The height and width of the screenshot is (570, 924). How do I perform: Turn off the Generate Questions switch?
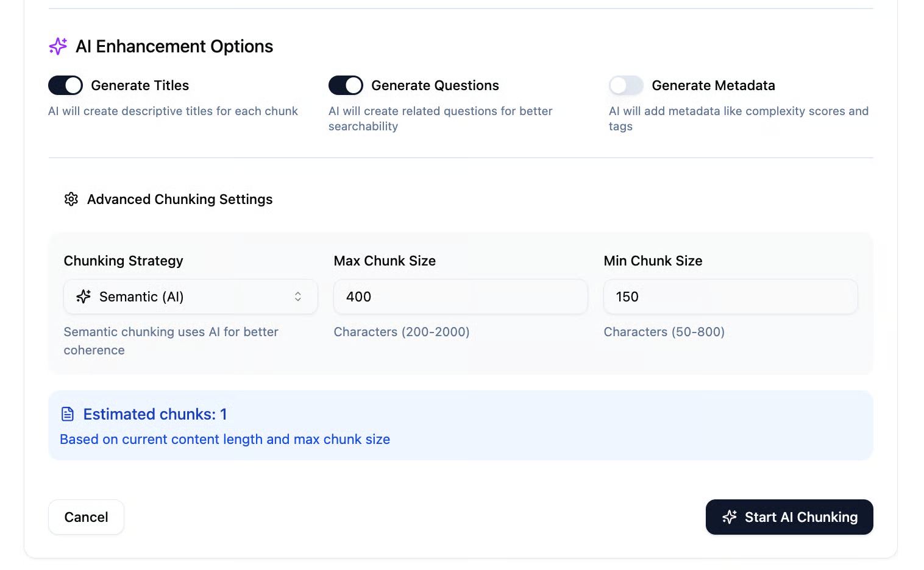pos(346,85)
